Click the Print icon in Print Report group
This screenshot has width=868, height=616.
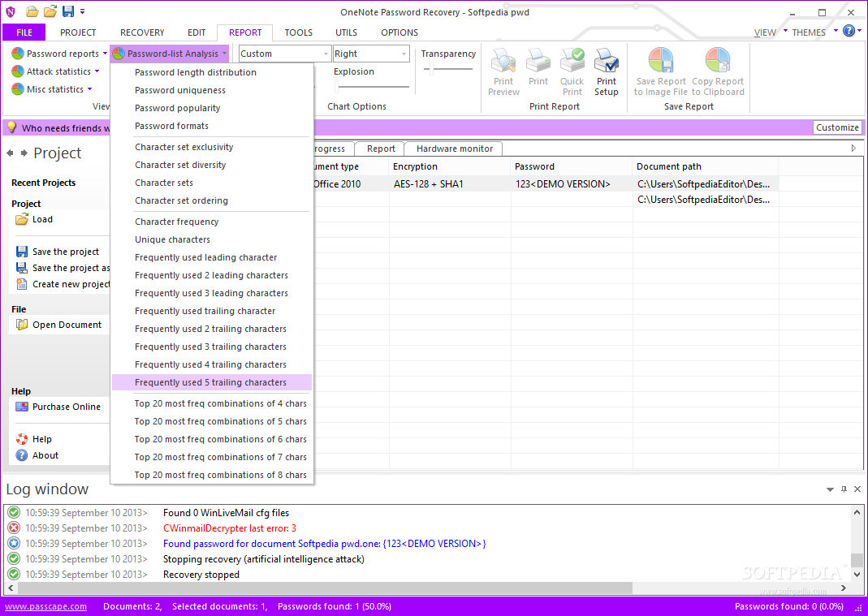[538, 60]
